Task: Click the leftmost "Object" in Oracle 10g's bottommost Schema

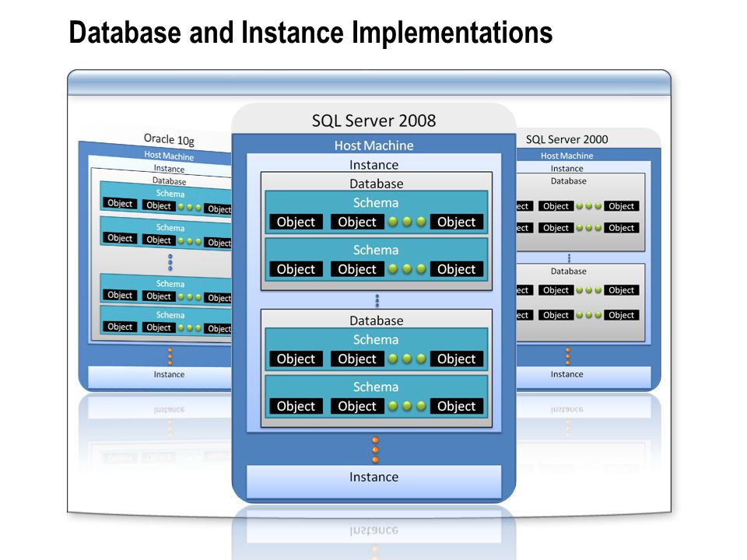Action: (x=120, y=327)
